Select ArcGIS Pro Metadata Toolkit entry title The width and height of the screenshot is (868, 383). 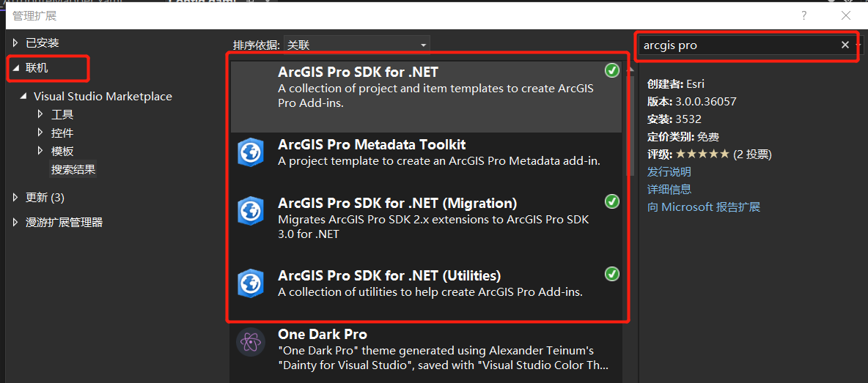pyautogui.click(x=372, y=145)
